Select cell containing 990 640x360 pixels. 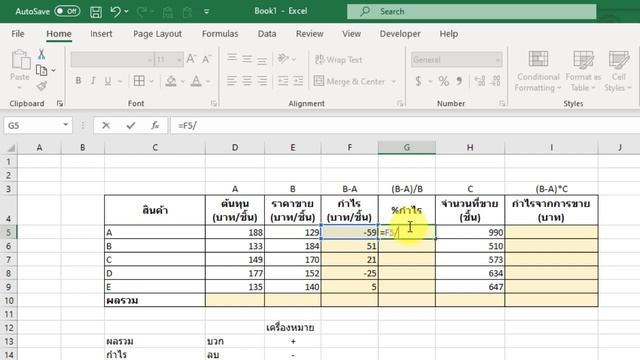(470, 232)
